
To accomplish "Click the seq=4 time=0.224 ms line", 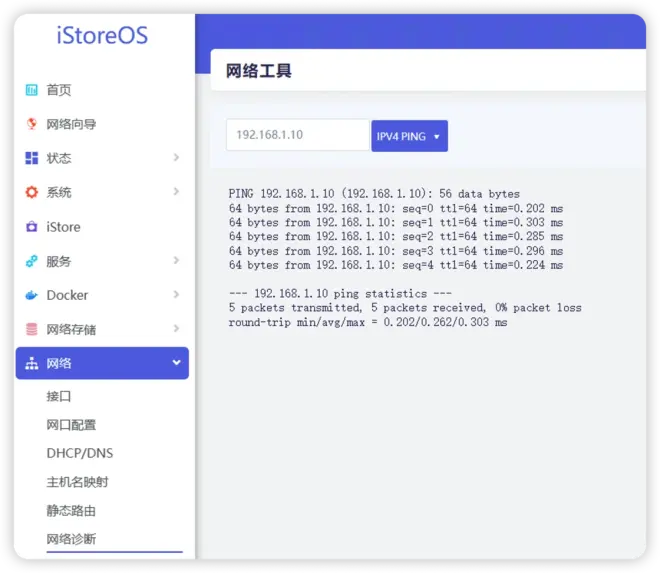I will click(x=396, y=265).
